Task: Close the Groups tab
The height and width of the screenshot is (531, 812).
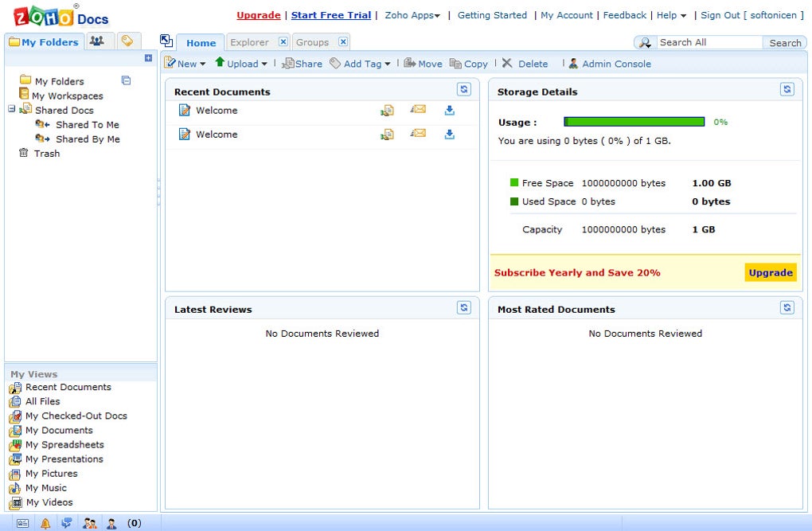Action: click(x=343, y=41)
